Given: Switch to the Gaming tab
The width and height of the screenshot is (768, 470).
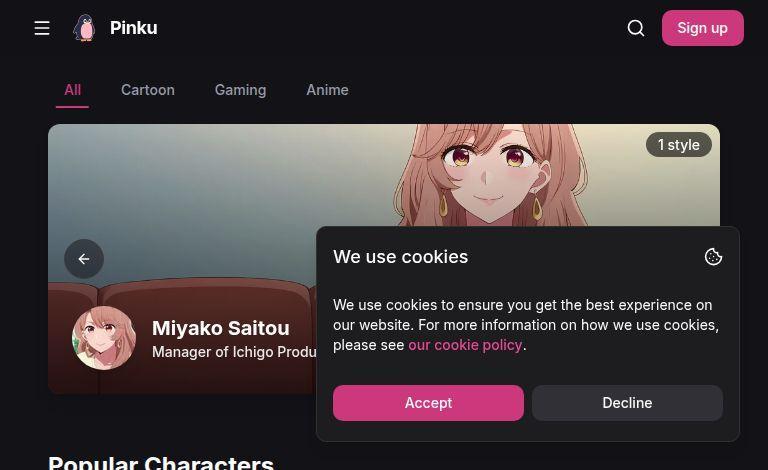Looking at the screenshot, I should [240, 90].
